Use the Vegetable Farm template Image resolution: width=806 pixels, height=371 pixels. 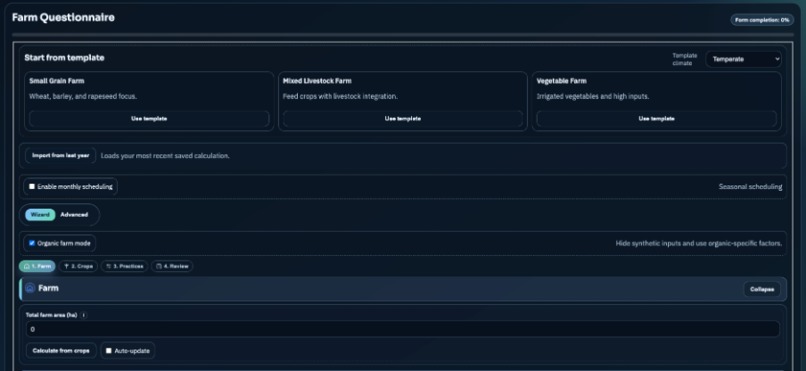pos(656,119)
